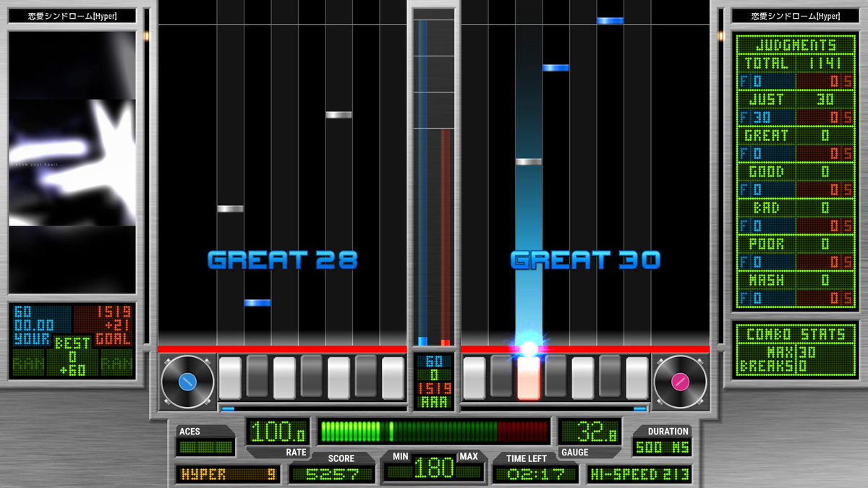This screenshot has width=868, height=488.
Task: Click the TIME LEFT 02:17 counter
Action: point(535,474)
